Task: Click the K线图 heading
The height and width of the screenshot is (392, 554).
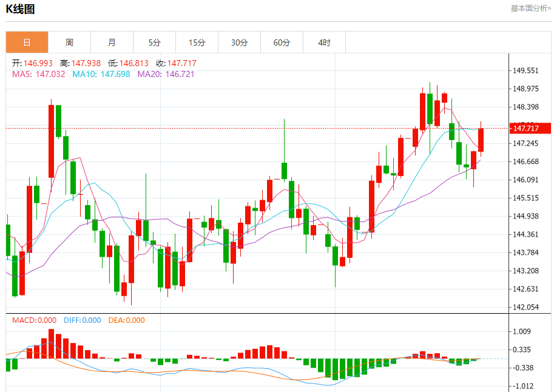Action: 20,9
